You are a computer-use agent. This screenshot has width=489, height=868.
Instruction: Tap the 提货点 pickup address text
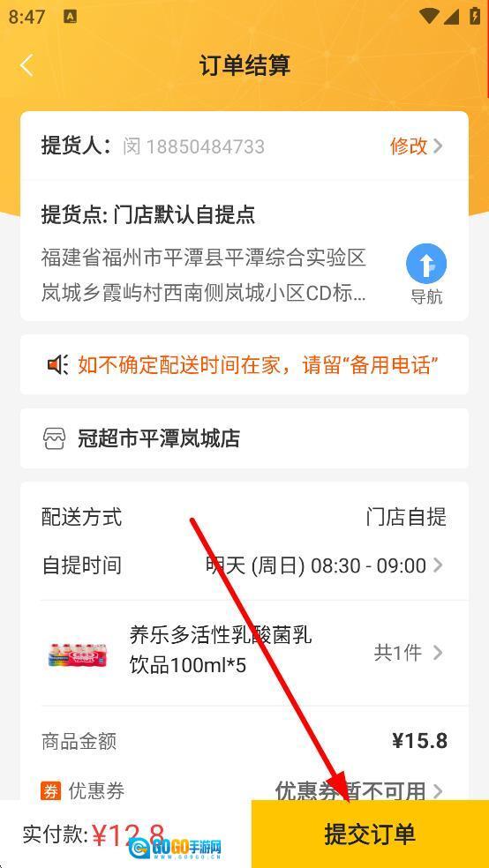[x=204, y=276]
